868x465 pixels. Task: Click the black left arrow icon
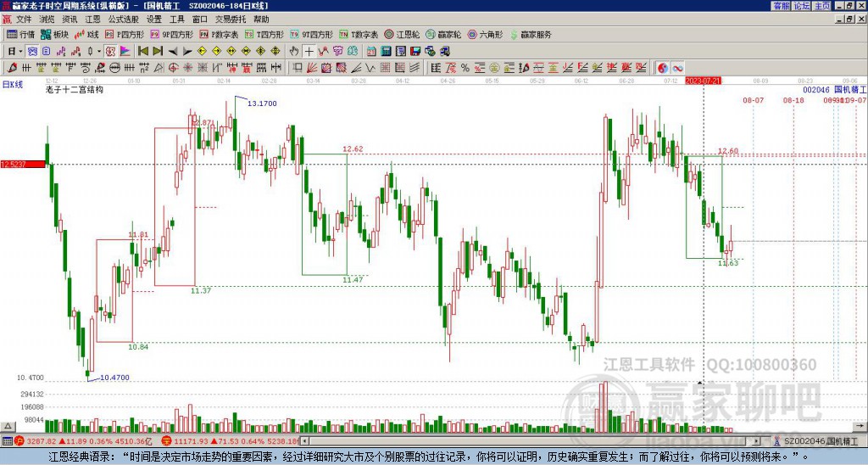pyautogui.click(x=173, y=51)
